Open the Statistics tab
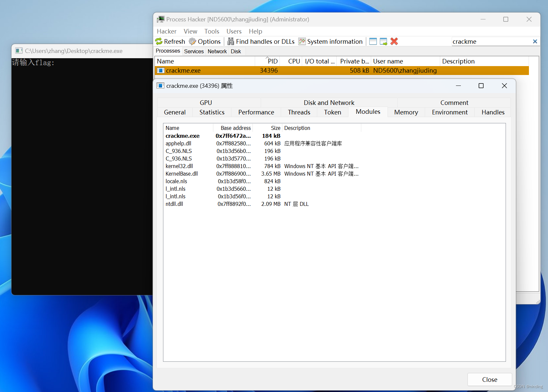548x392 pixels. [212, 112]
